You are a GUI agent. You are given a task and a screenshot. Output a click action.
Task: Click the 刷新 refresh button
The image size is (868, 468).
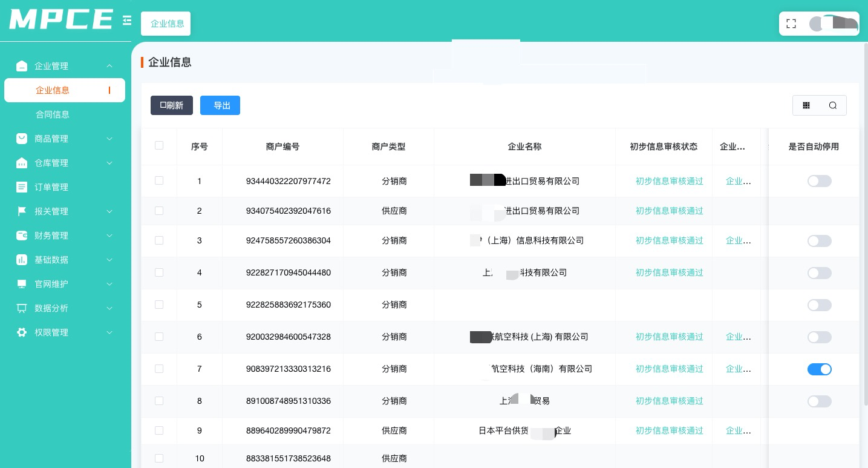[172, 105]
